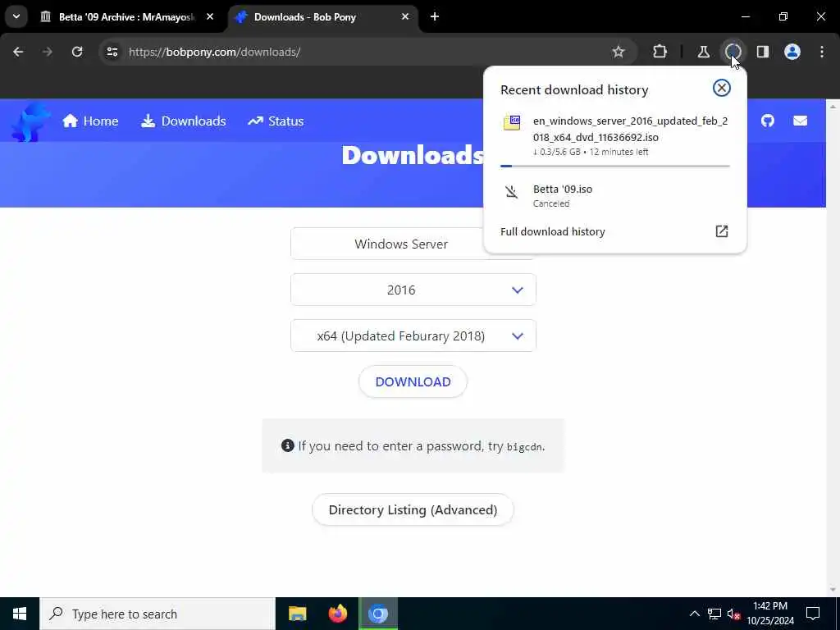Expand the 2016 version dropdown
The image size is (840, 630).
413,290
